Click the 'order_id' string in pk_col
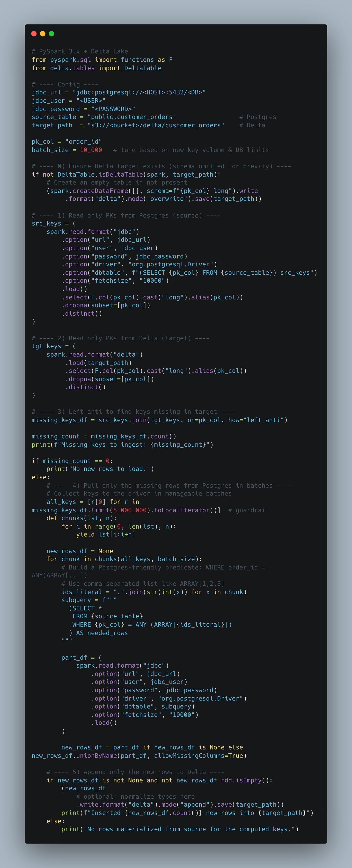This screenshot has height=868, width=352. pos(83,141)
